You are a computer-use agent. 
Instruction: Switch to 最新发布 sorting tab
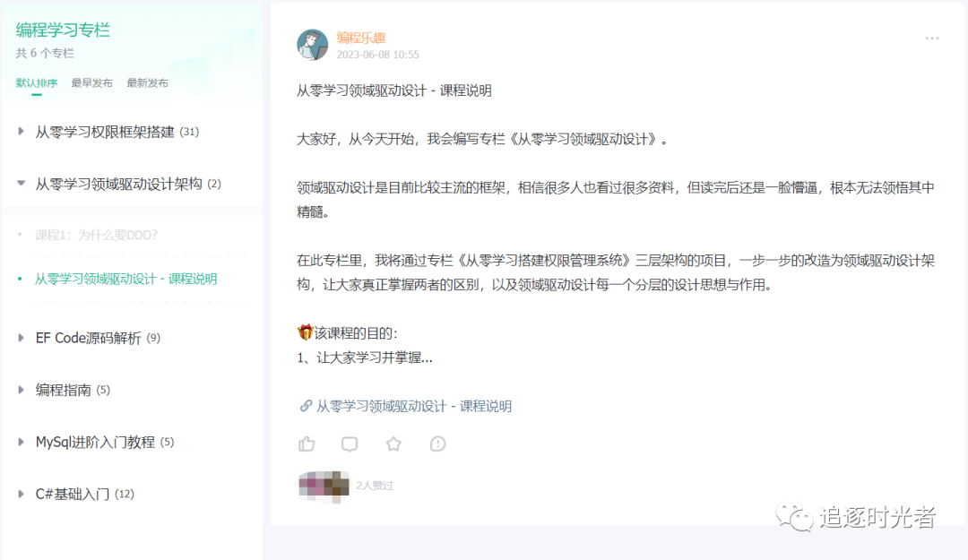pyautogui.click(x=147, y=82)
